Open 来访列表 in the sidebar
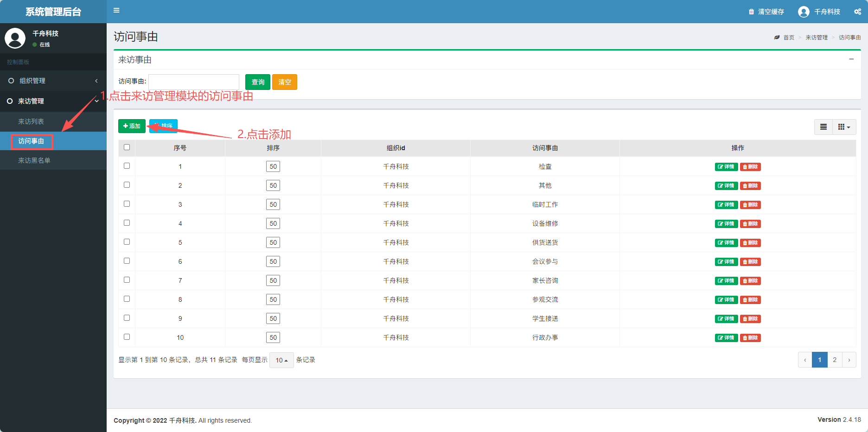 click(31, 121)
